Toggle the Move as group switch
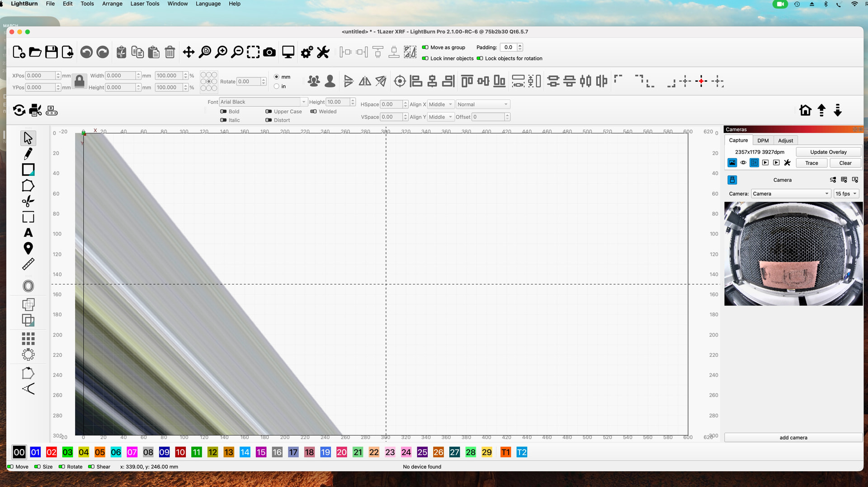 425,47
